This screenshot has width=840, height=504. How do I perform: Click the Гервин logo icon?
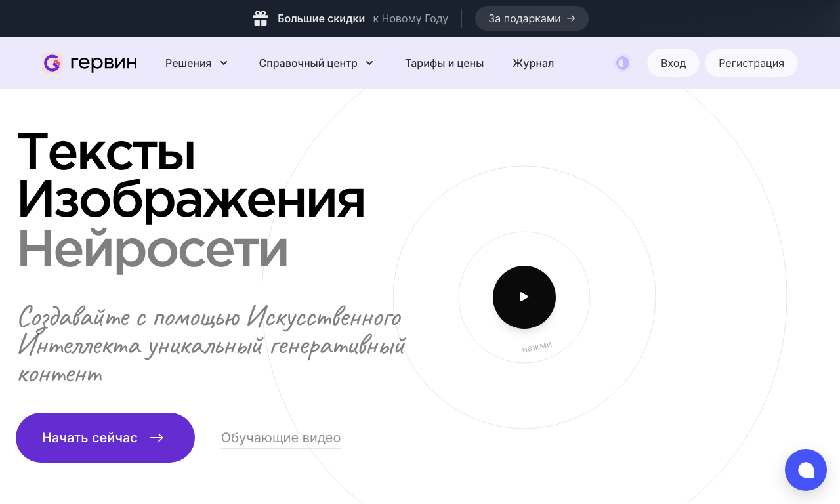click(x=52, y=63)
